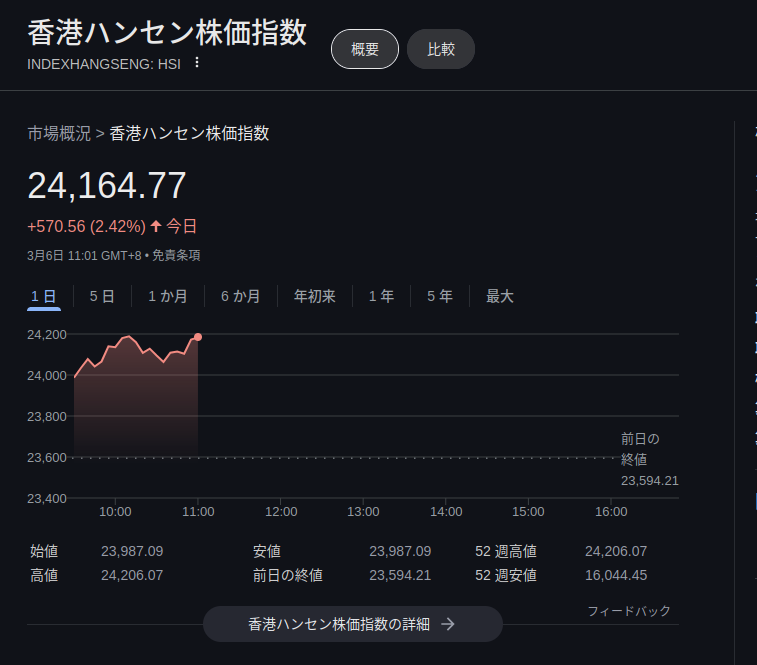Switch chart to 1年 range
This screenshot has width=757, height=665.
pos(381,296)
